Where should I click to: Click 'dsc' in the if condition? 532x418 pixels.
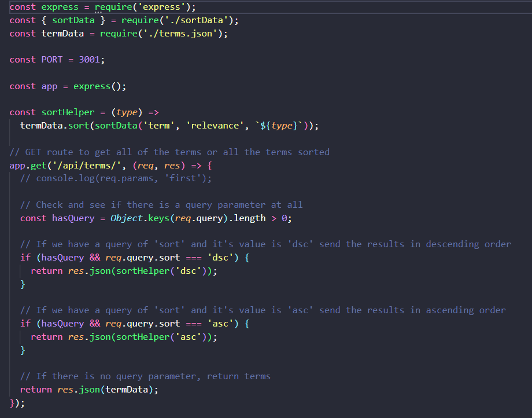point(220,258)
